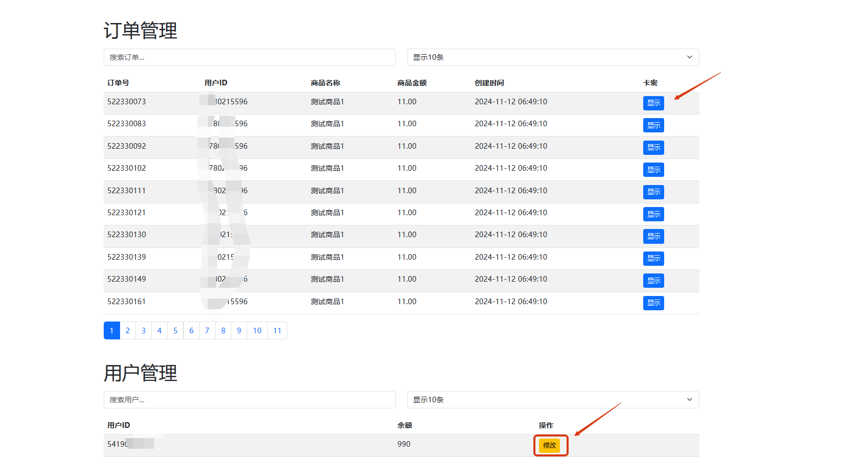
Task: Click into the 搜索用户 search box
Action: (249, 400)
